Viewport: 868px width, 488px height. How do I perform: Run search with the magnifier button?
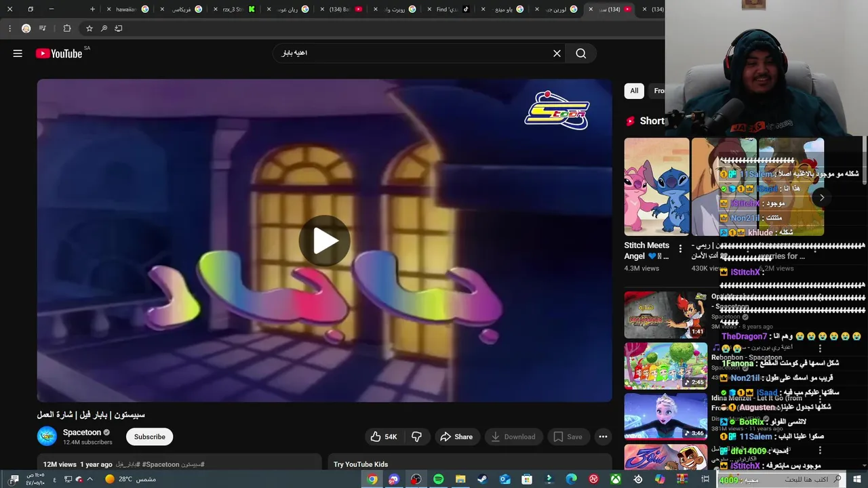point(581,54)
